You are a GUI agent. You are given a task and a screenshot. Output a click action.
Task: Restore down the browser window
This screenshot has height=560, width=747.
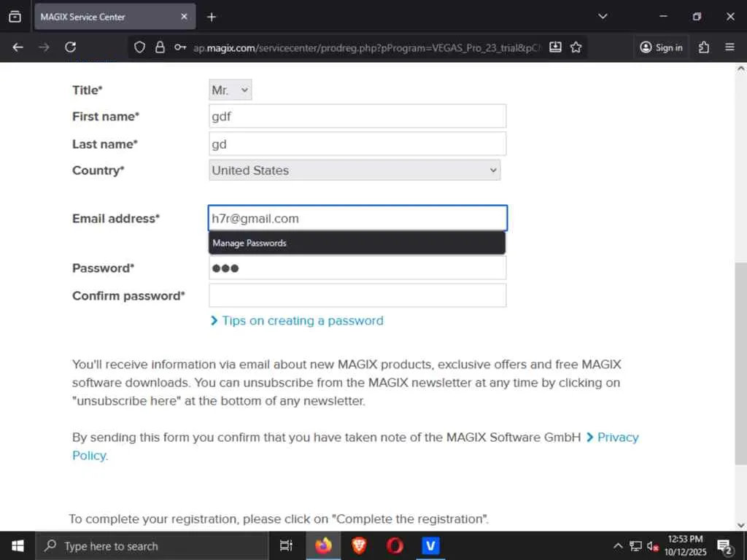[697, 17]
